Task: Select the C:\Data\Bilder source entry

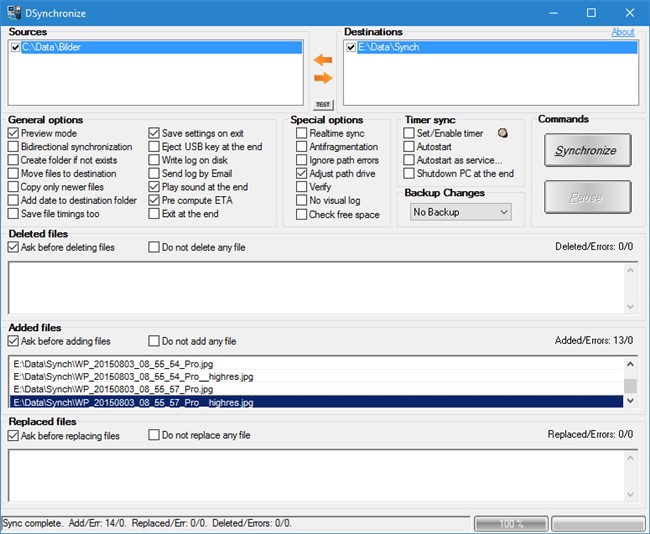Action: coord(162,47)
